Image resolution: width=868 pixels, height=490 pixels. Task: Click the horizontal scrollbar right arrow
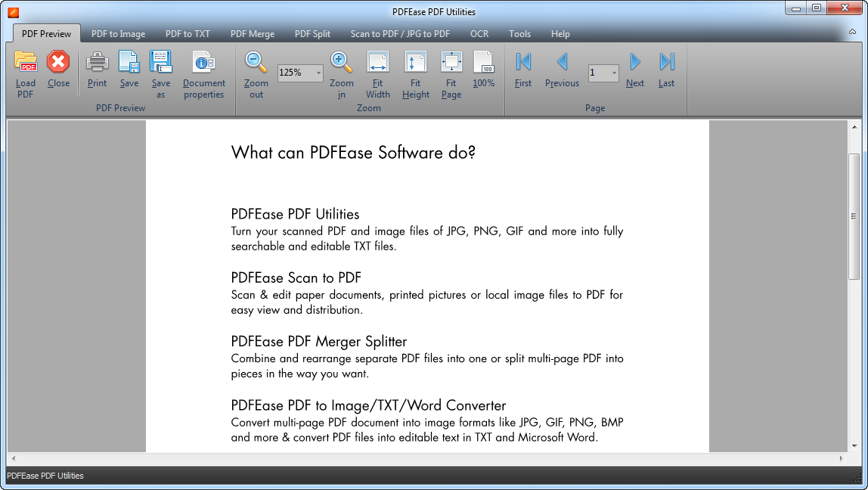(842, 458)
